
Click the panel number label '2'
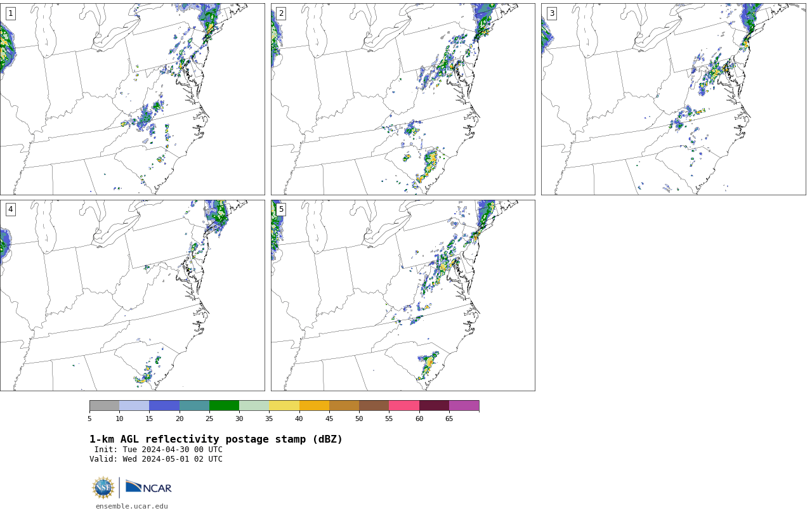[x=281, y=13]
